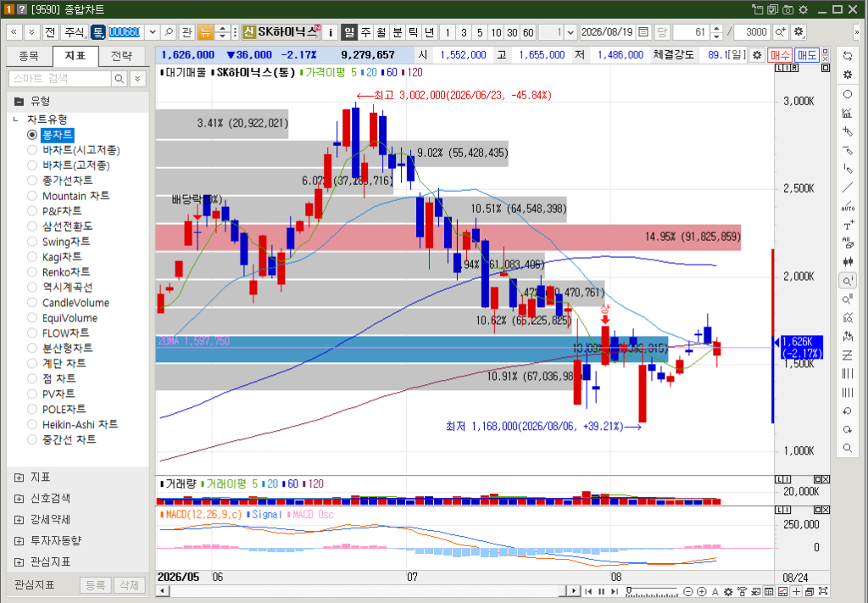Select the candlestick icon in right toolbar

(x=848, y=262)
